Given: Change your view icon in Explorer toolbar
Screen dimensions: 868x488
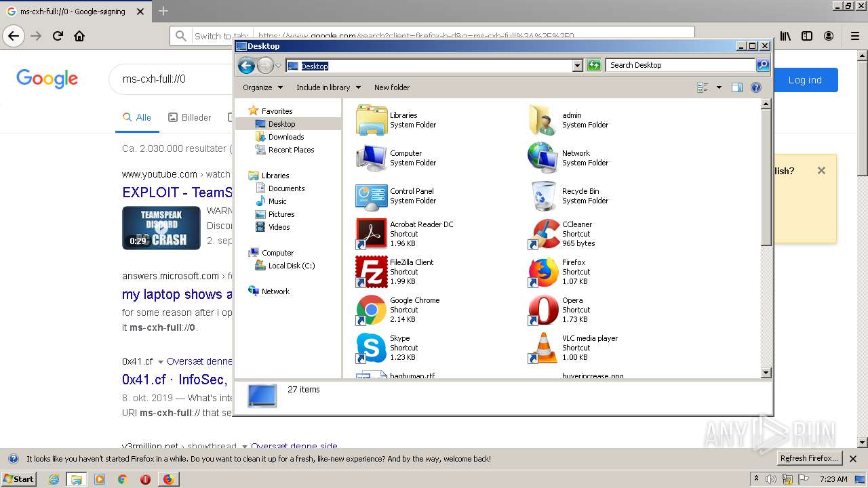Looking at the screenshot, I should coord(703,87).
